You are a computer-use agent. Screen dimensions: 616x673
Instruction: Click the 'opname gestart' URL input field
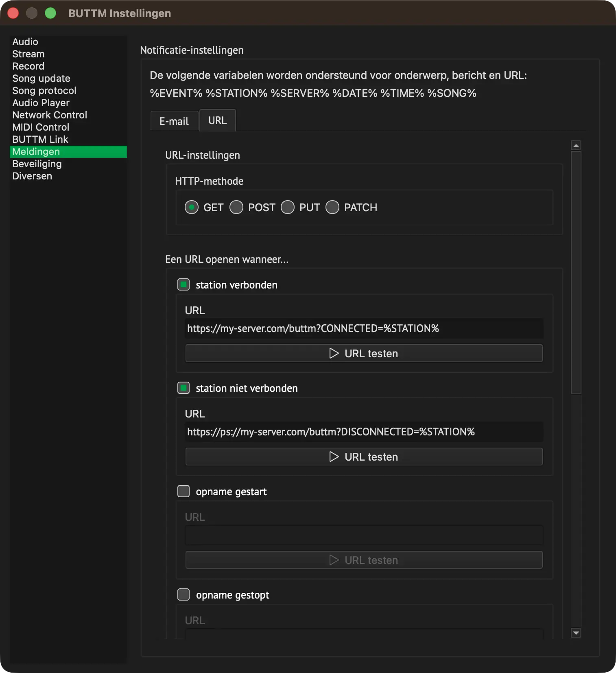[x=364, y=535]
